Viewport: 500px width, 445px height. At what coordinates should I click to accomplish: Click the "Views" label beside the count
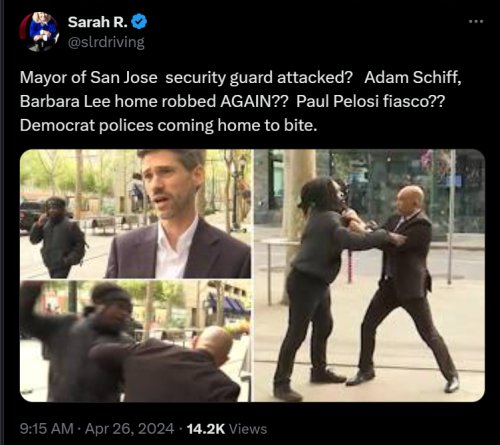point(248,429)
